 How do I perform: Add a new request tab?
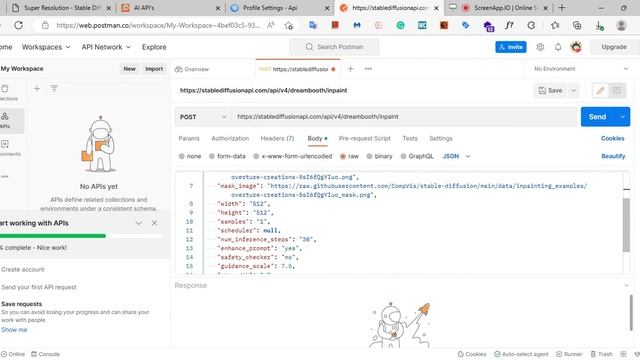pos(350,69)
